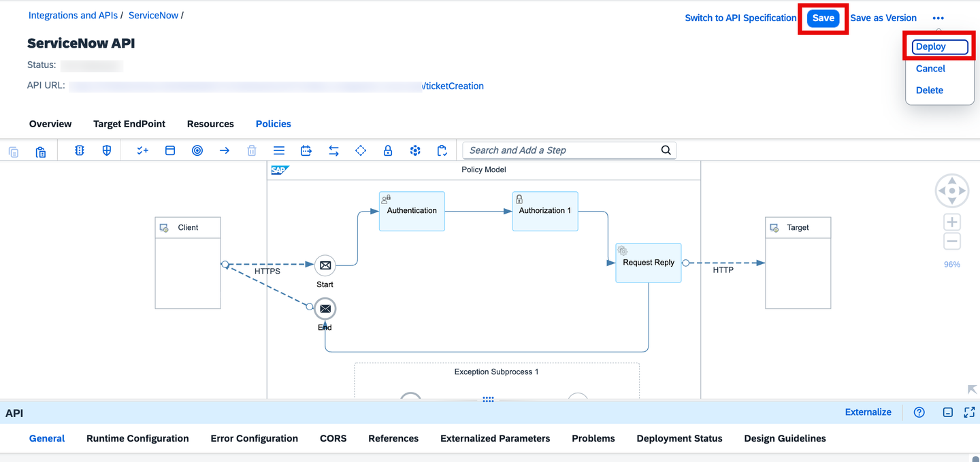Switch to the Overview tab

50,124
